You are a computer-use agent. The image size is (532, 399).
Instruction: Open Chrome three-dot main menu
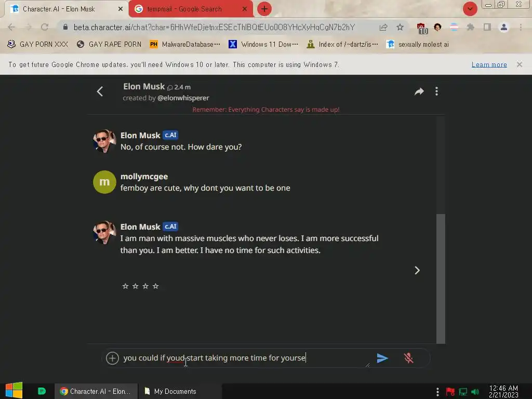click(x=521, y=27)
